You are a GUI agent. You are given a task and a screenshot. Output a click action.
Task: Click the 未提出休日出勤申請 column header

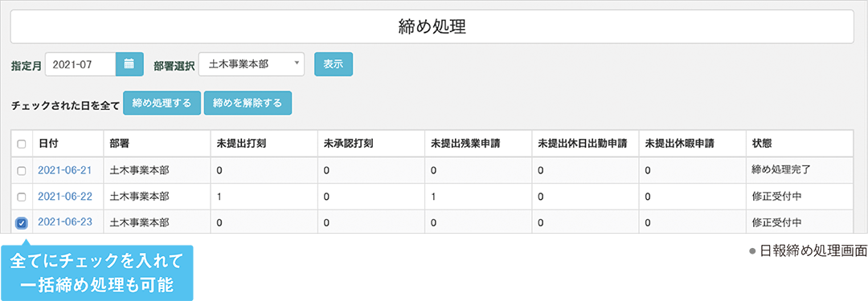(584, 144)
